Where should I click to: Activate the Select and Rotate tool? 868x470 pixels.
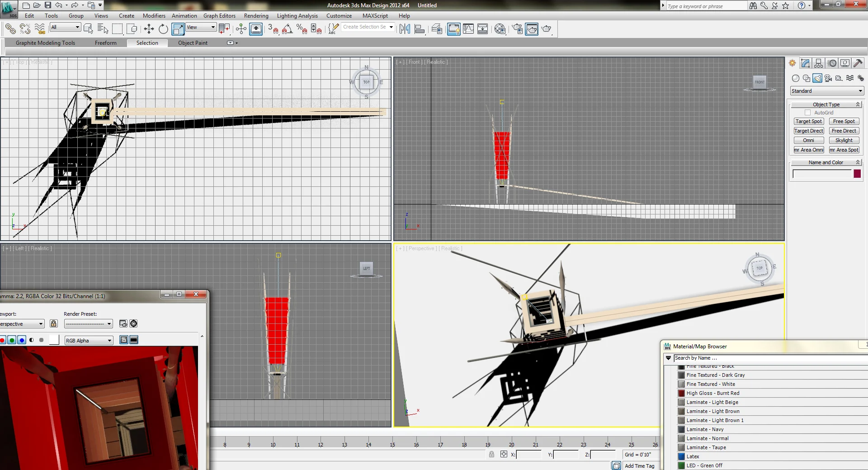click(x=163, y=29)
